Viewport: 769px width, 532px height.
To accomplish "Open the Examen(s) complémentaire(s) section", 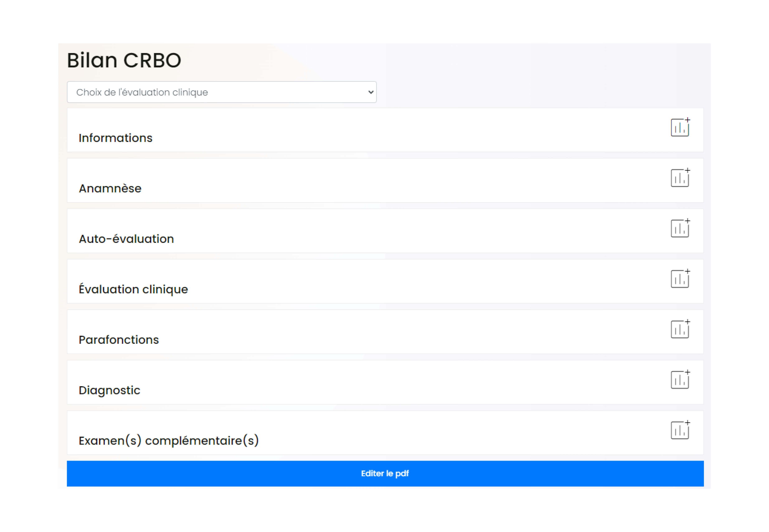I will (x=168, y=441).
